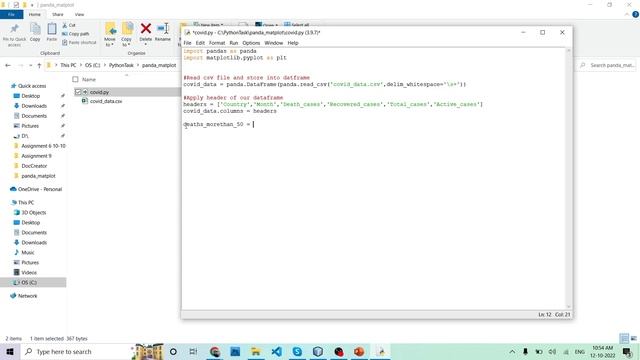Screen dimensions: 640x360
Task: Switch to Python IDLE taskbar icon
Action: click(381, 351)
